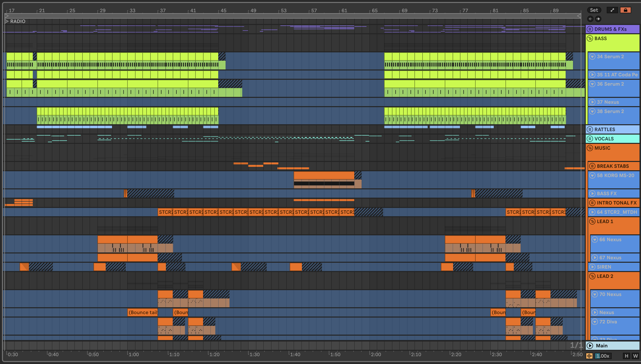Click the BREAK STABS group icon

pyautogui.click(x=592, y=166)
